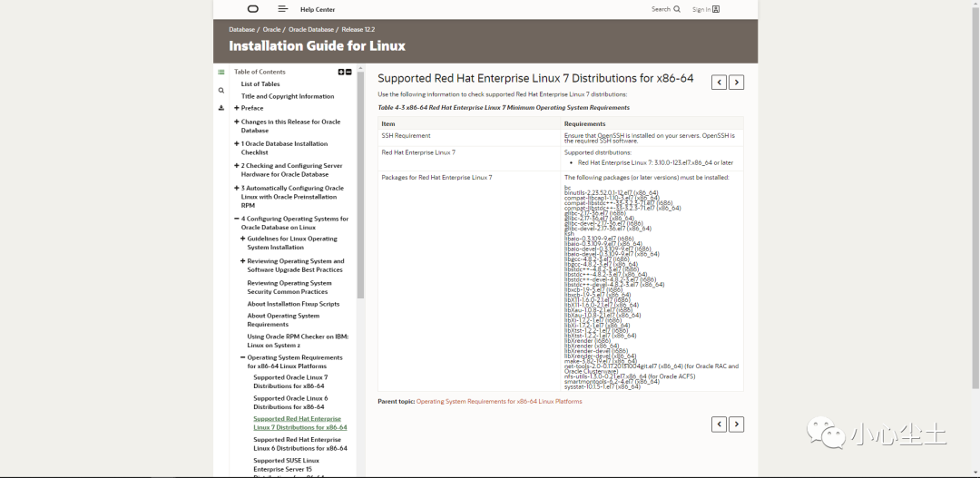Open parent topic Operating System Requirements link
The image size is (980, 478).
tap(499, 401)
